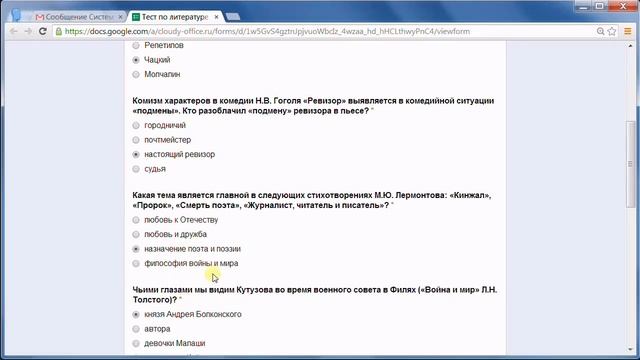Minimize the Chrome window
640x360 pixels.
pos(584,7)
